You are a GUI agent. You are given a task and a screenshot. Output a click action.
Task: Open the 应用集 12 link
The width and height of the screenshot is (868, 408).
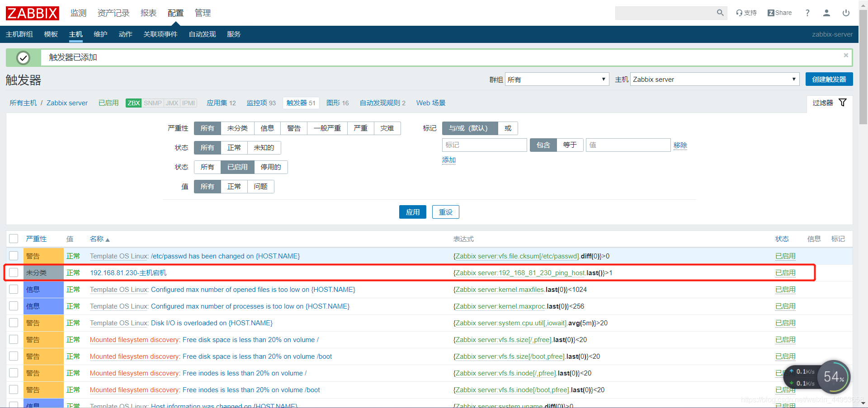[x=221, y=103]
